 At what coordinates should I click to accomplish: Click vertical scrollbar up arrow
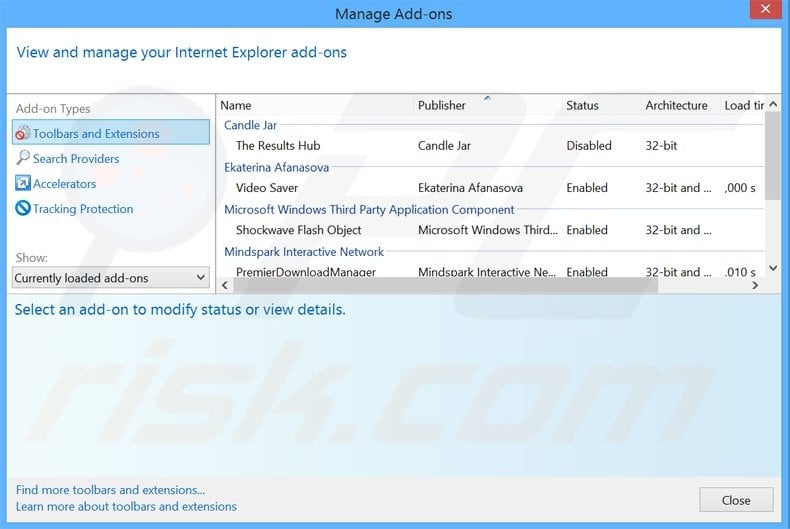(x=773, y=104)
